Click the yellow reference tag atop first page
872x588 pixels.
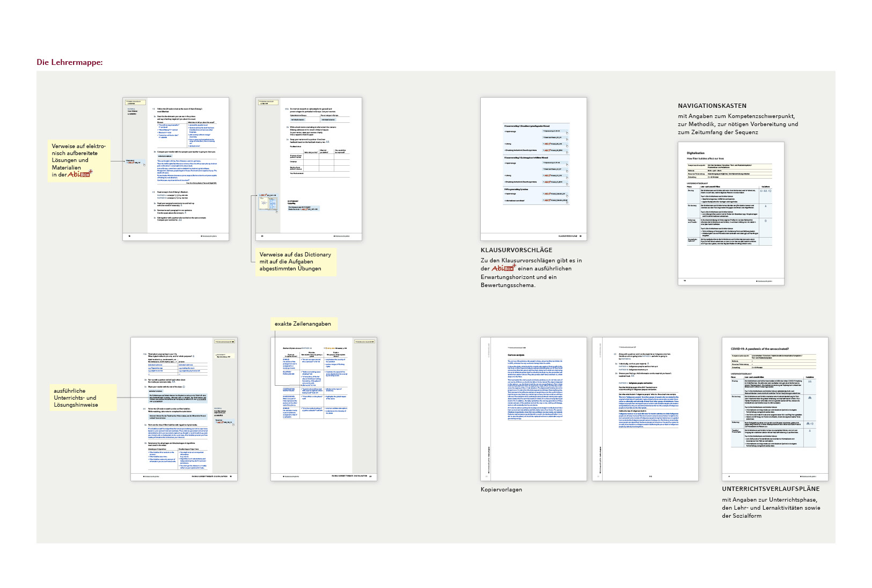point(135,102)
